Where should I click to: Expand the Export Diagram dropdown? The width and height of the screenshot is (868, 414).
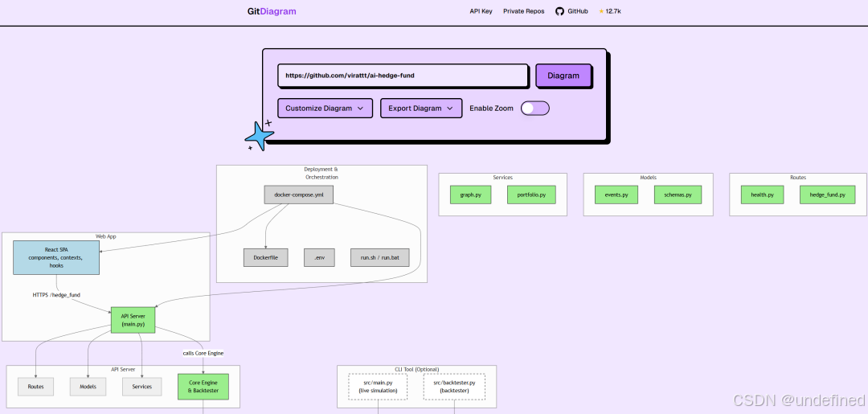(420, 109)
